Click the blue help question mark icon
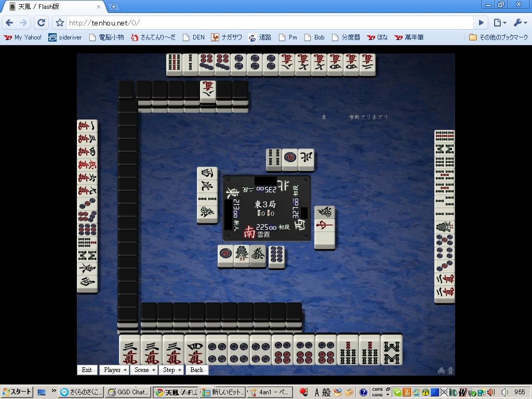The width and height of the screenshot is (532, 399). coord(363,393)
